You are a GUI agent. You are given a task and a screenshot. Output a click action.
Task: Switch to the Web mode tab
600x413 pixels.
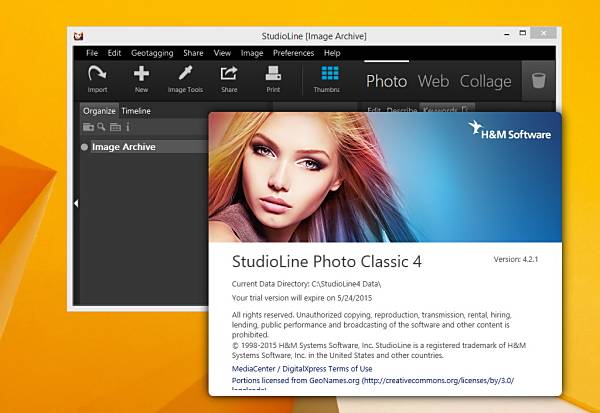(433, 81)
